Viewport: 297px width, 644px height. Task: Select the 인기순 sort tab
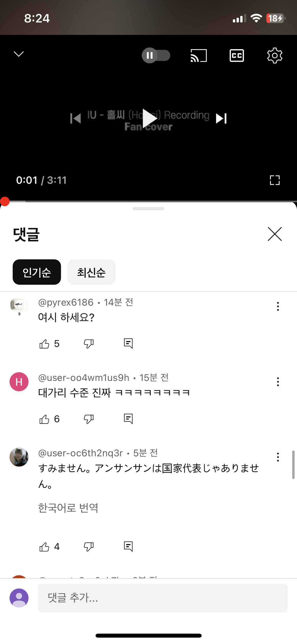(37, 272)
